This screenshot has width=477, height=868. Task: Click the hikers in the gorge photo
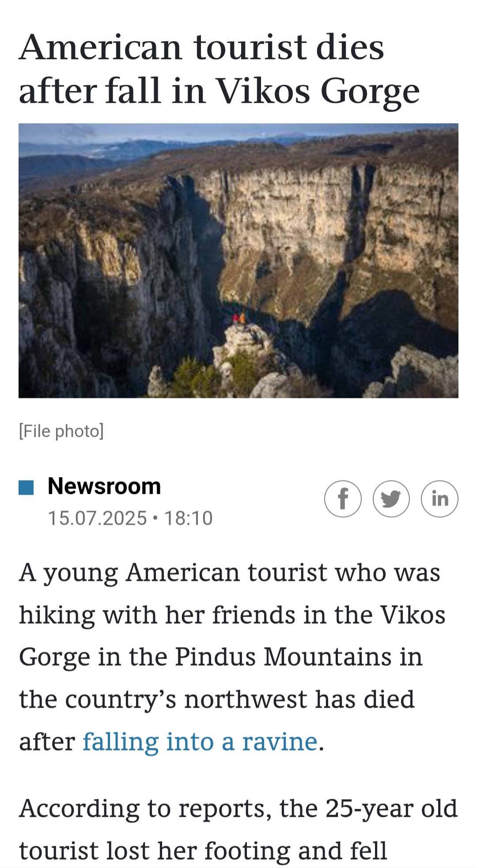[x=239, y=318]
